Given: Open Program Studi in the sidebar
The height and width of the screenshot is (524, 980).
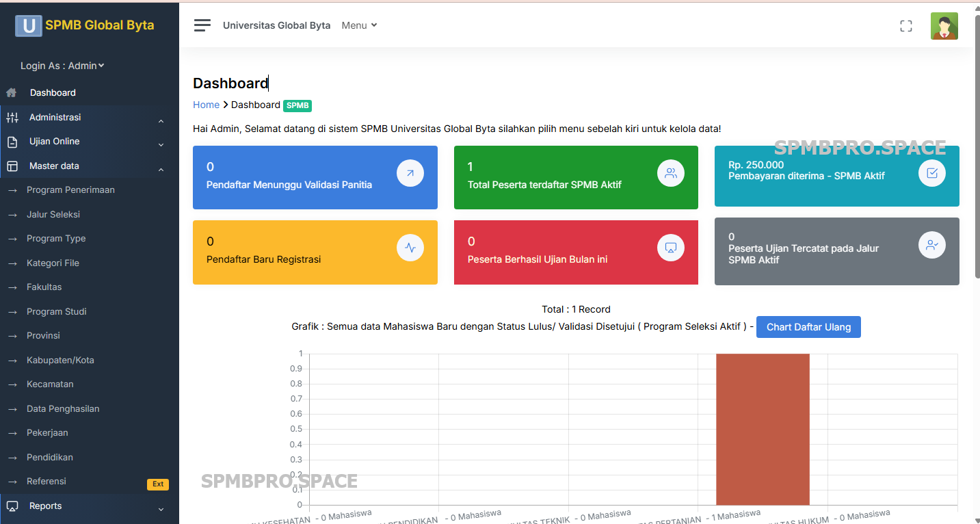Looking at the screenshot, I should click(x=56, y=312).
